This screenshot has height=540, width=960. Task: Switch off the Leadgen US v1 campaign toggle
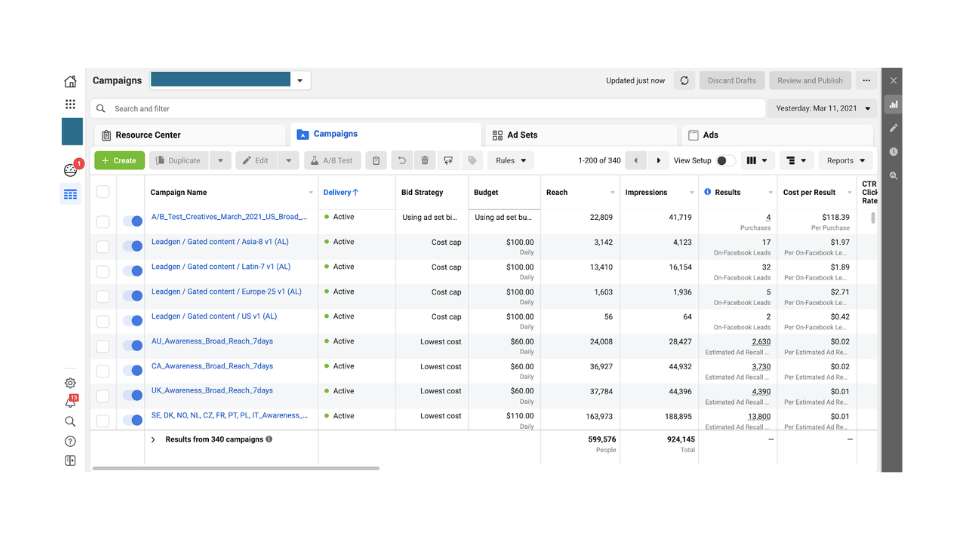133,320
